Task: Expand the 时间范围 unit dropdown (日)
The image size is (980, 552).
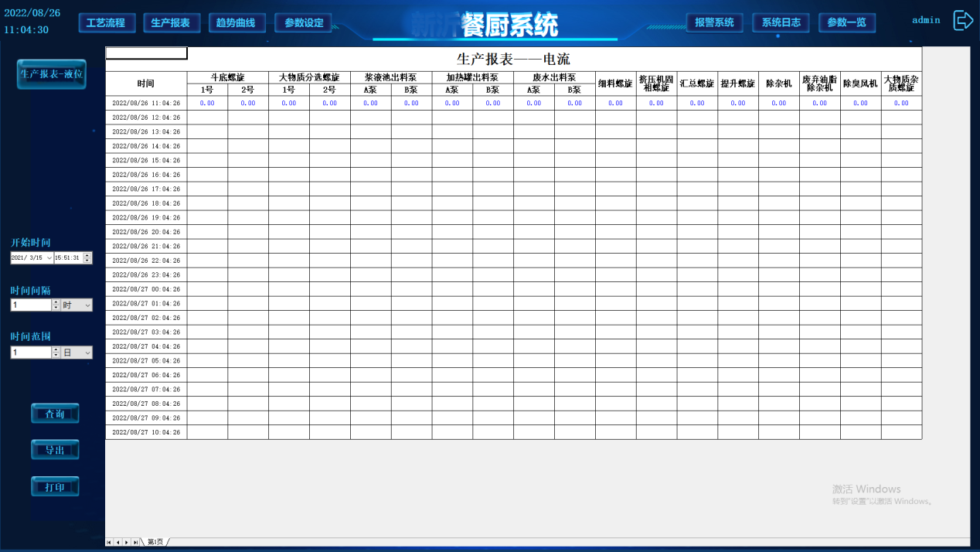Action: 87,353
